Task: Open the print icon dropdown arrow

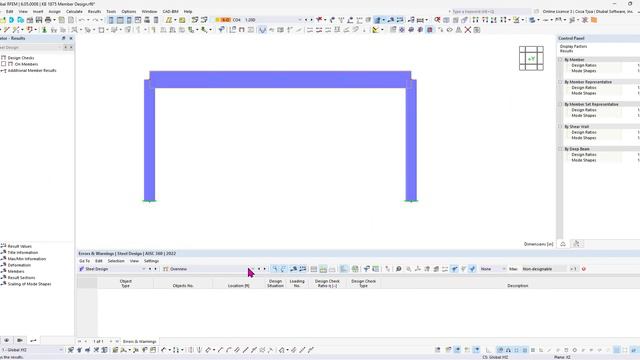Action: pyautogui.click(x=54, y=20)
